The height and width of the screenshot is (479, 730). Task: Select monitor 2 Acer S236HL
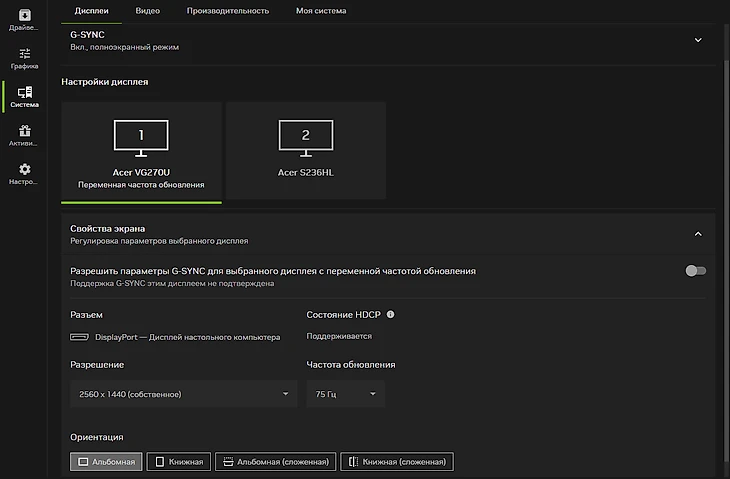(x=305, y=150)
